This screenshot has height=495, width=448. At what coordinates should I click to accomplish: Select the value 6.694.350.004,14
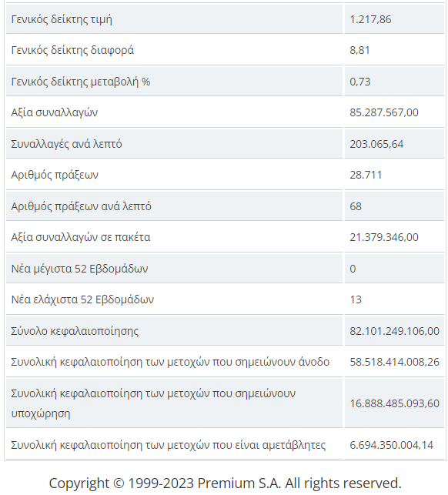click(392, 445)
